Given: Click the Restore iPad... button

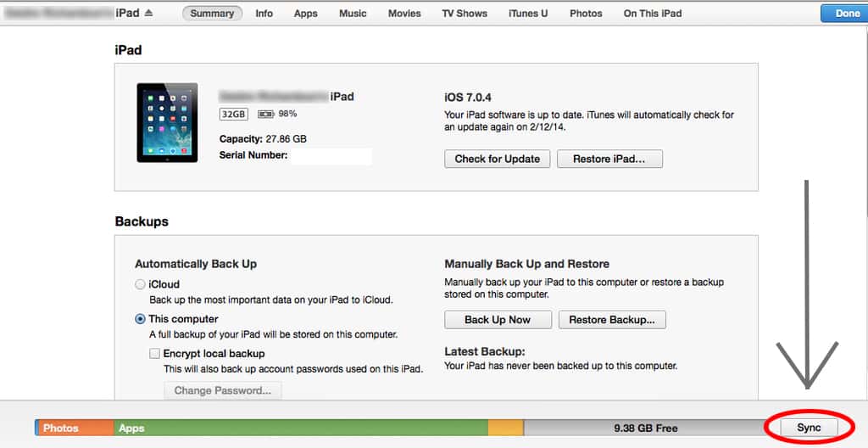Looking at the screenshot, I should (609, 159).
